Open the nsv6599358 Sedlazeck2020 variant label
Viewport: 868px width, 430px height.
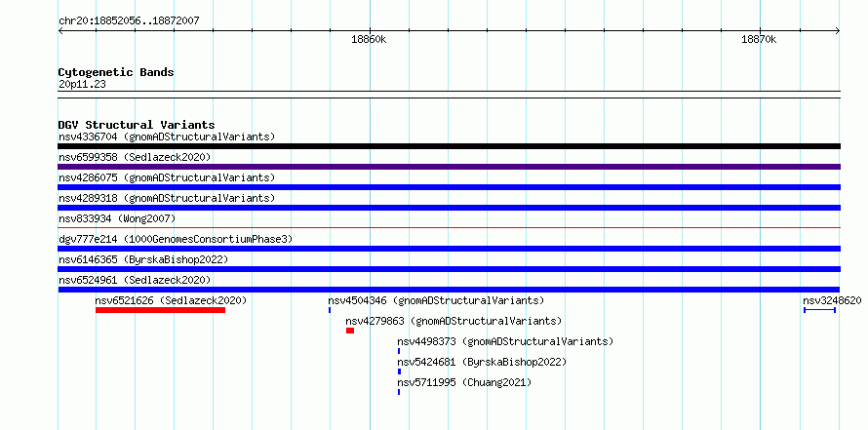point(135,157)
